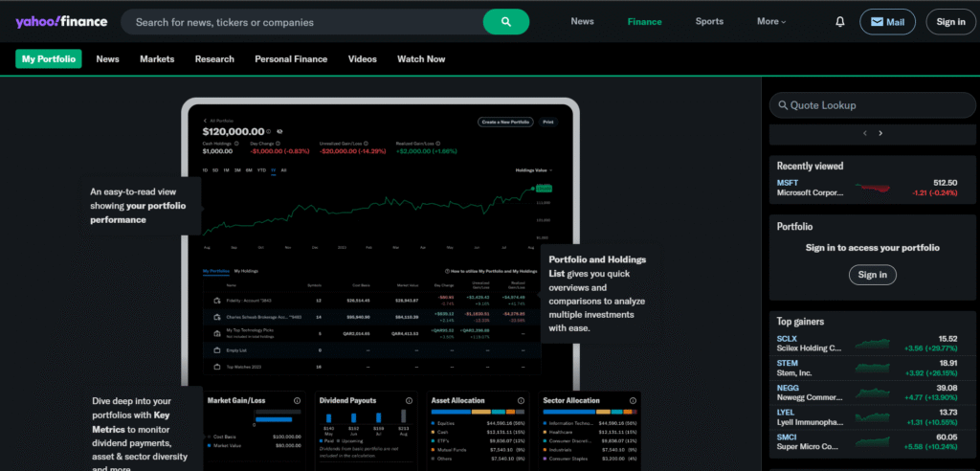Click the My Holdings tab in preview
Screen dimensions: 980x471
[246, 271]
